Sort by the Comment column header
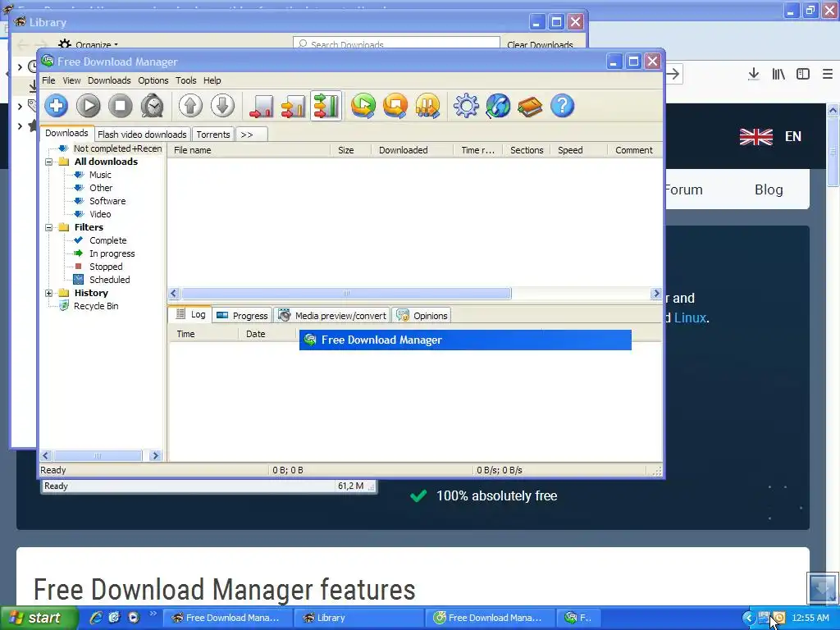 (635, 150)
